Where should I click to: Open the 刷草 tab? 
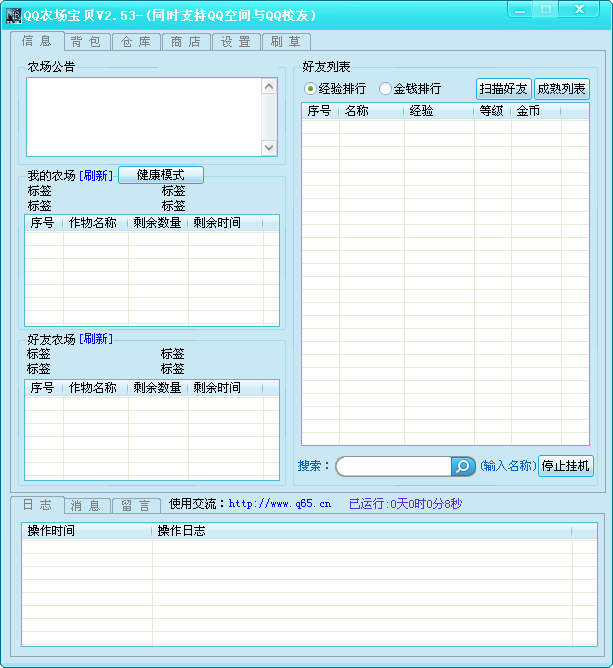pyautogui.click(x=286, y=42)
